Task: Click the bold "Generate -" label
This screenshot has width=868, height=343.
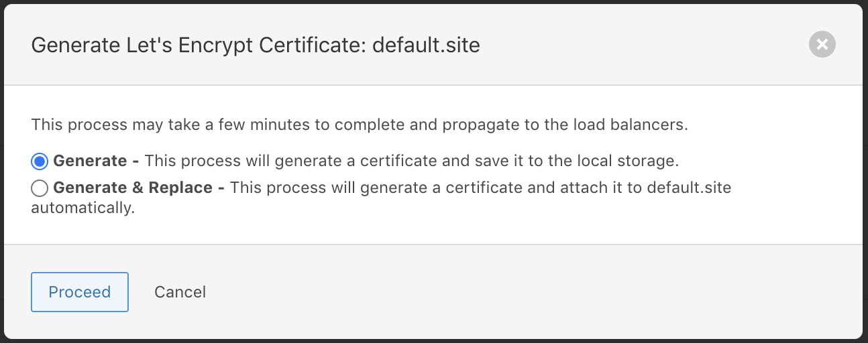Action: point(97,161)
